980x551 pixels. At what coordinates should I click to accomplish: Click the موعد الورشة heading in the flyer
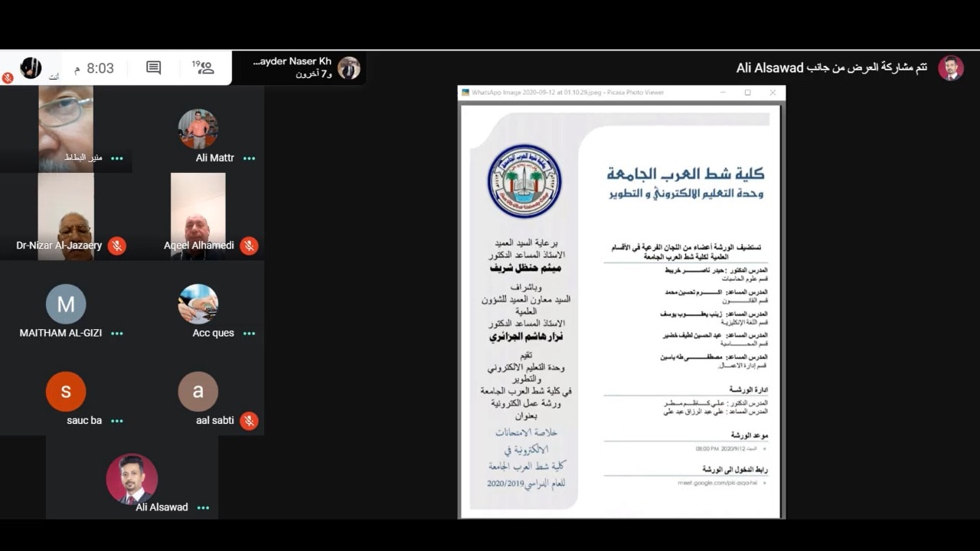750,435
